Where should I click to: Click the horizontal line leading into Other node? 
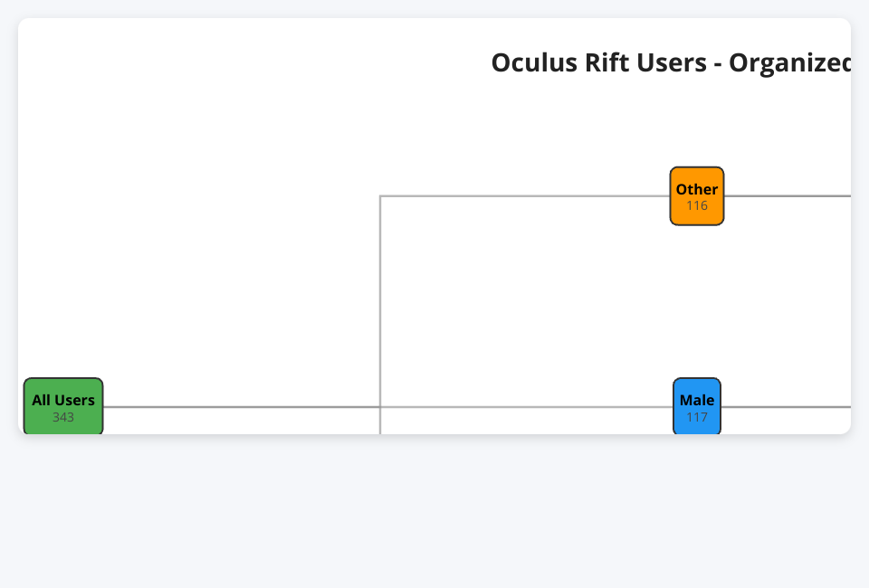525,195
